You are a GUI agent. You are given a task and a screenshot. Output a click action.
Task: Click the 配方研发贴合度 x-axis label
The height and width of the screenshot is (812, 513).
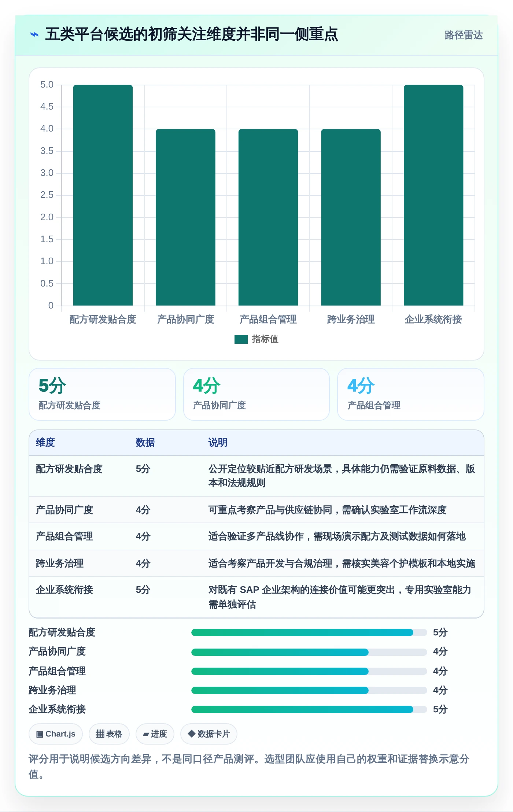click(103, 320)
